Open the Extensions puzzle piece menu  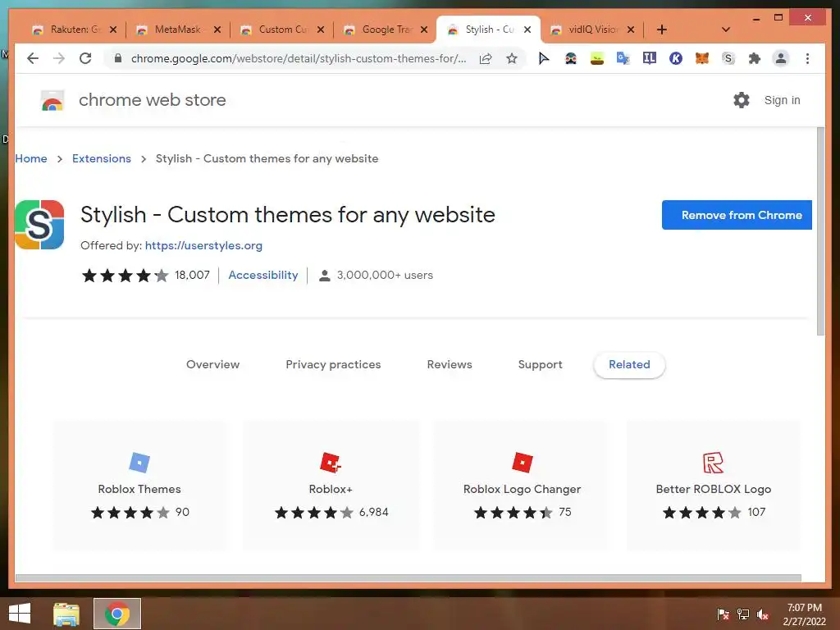(755, 58)
